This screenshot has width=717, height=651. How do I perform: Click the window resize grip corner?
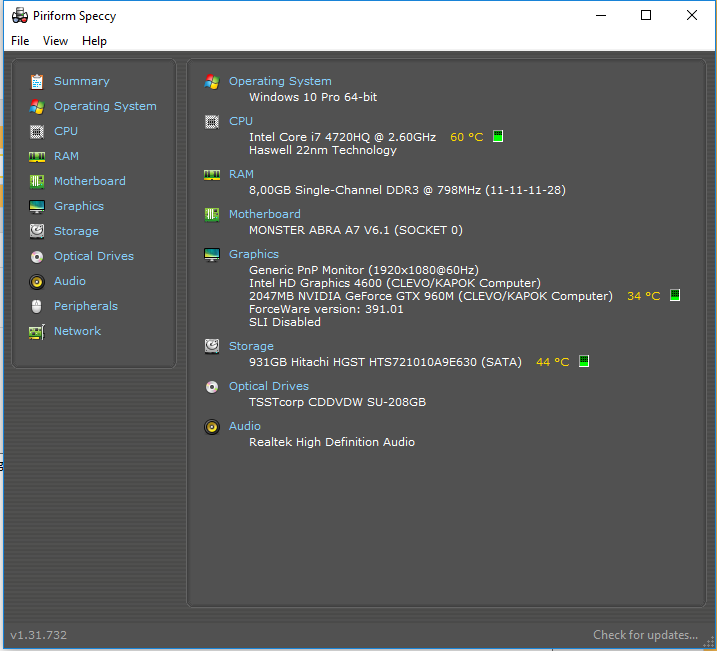pyautogui.click(x=709, y=643)
